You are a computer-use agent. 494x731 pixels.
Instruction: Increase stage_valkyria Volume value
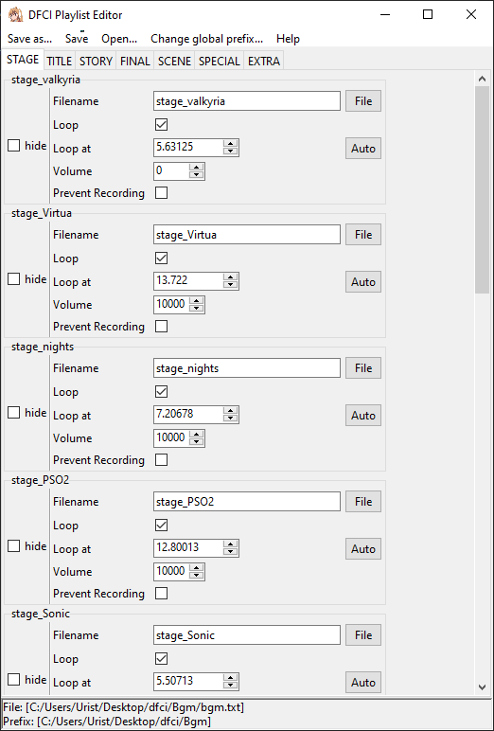click(196, 166)
